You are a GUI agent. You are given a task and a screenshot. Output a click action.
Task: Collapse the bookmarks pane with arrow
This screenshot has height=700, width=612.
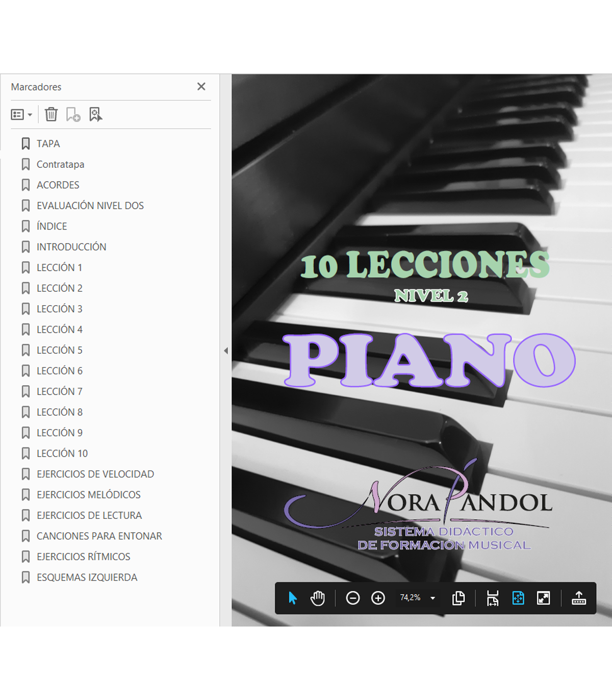pyautogui.click(x=226, y=351)
